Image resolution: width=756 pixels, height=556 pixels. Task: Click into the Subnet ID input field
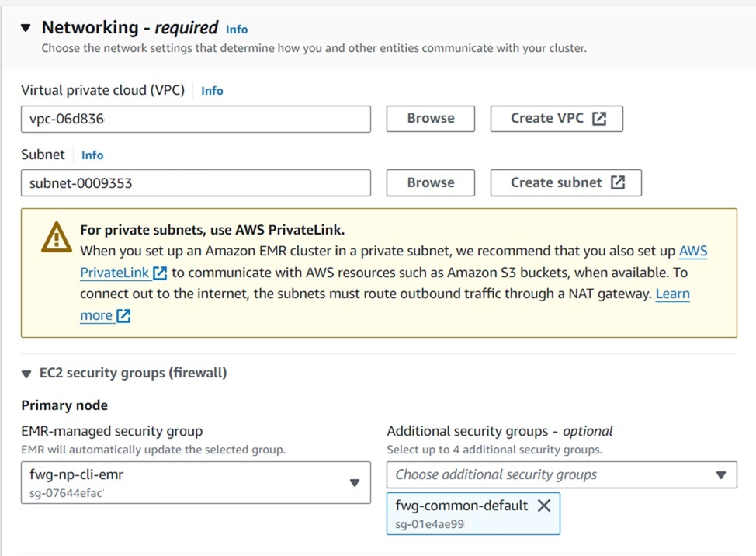click(x=196, y=183)
